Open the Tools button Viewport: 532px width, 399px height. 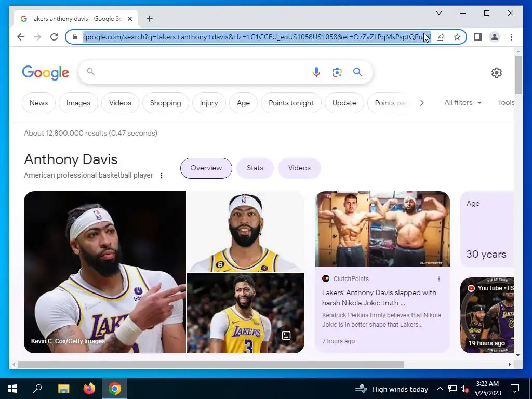tap(506, 102)
